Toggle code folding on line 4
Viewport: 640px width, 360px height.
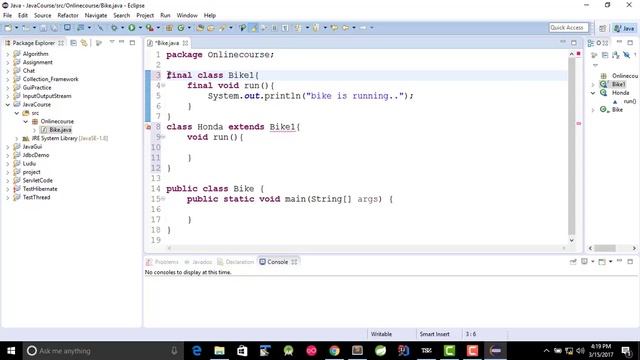(163, 85)
